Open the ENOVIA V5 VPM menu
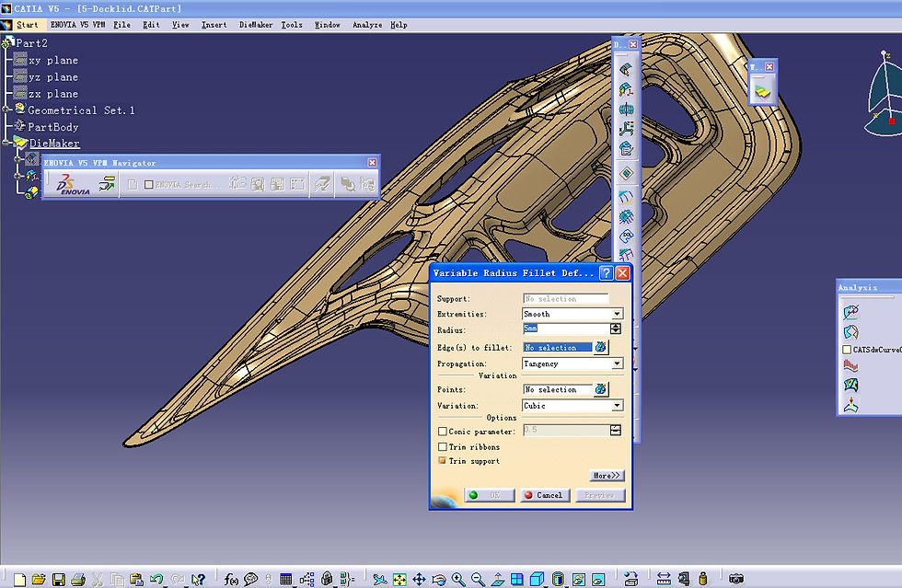This screenshot has width=902, height=588. [x=77, y=25]
